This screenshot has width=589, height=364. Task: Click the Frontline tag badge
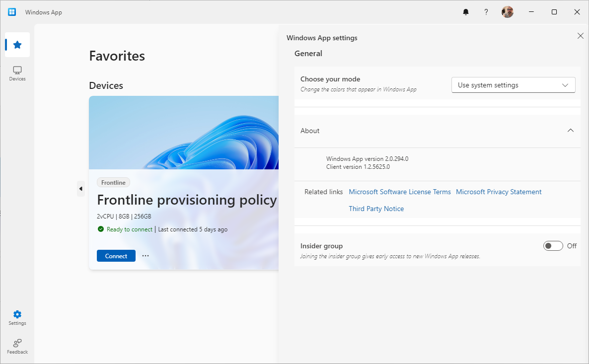coord(113,183)
